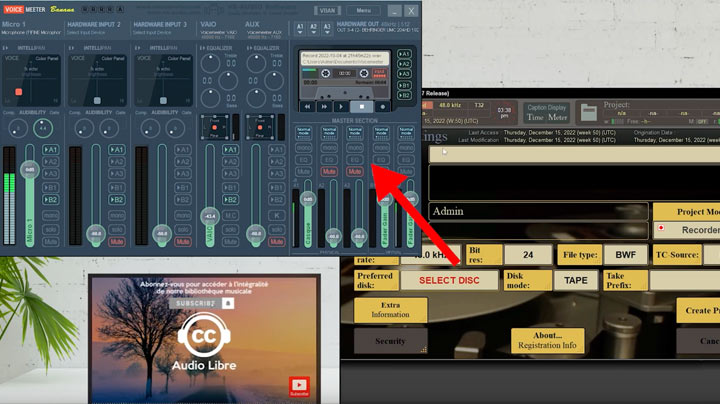The image size is (720, 404).
Task: Adjust the Micro 1 Comp knob
Action: click(x=18, y=128)
